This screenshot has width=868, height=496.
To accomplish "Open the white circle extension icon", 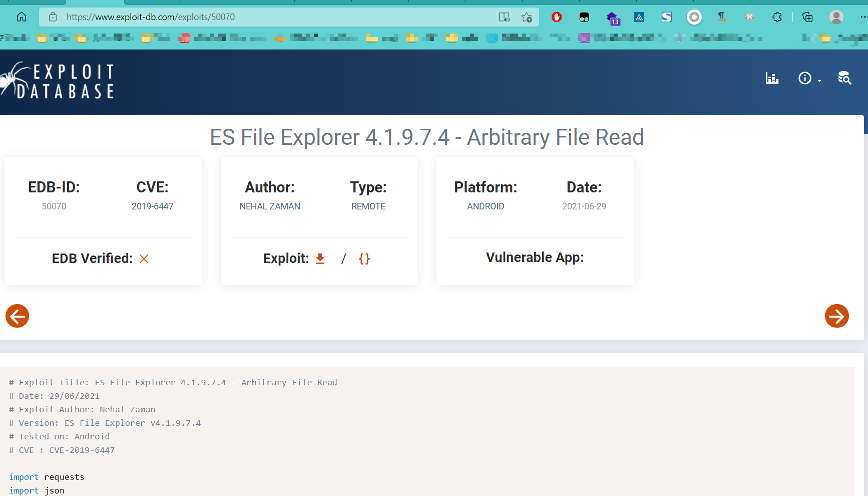I will pyautogui.click(x=694, y=18).
